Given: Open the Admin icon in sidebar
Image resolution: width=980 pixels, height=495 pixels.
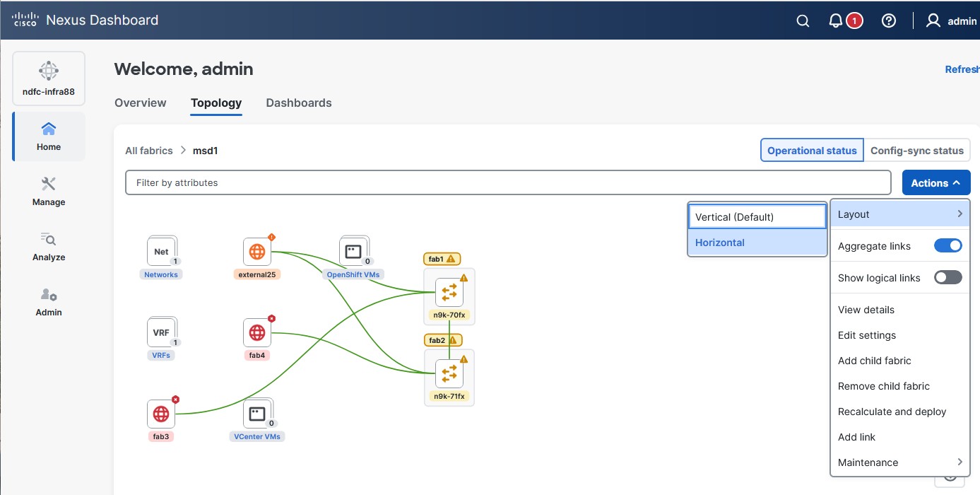Looking at the screenshot, I should pos(49,295).
